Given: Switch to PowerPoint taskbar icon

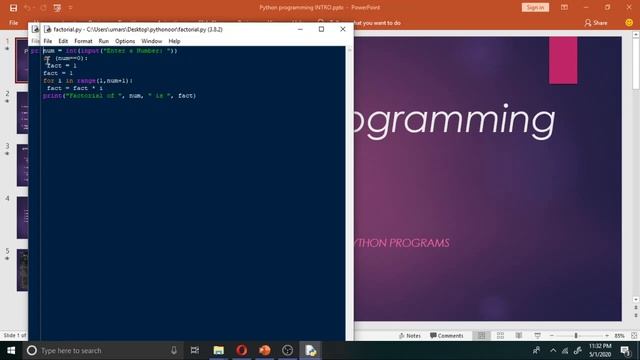Looking at the screenshot, I should click(x=264, y=351).
